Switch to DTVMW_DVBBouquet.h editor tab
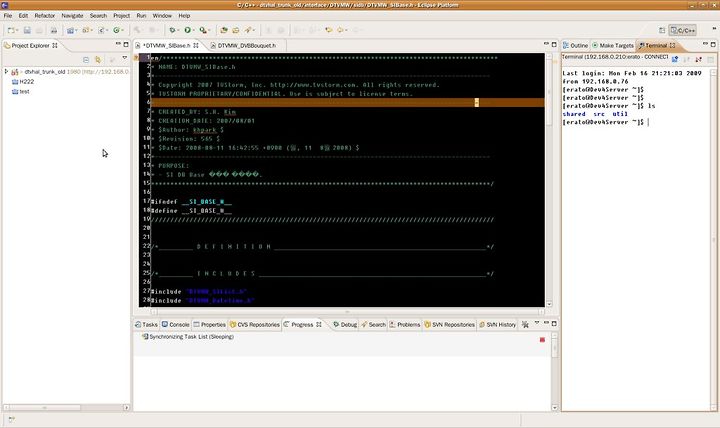The width and height of the screenshot is (720, 428). (x=247, y=45)
